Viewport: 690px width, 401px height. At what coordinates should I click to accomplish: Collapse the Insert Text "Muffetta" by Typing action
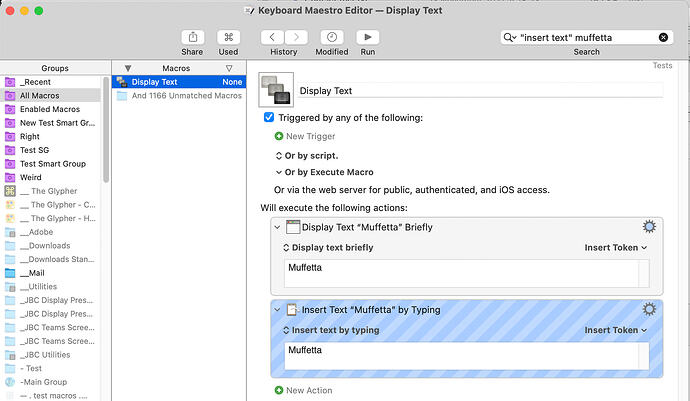point(277,311)
